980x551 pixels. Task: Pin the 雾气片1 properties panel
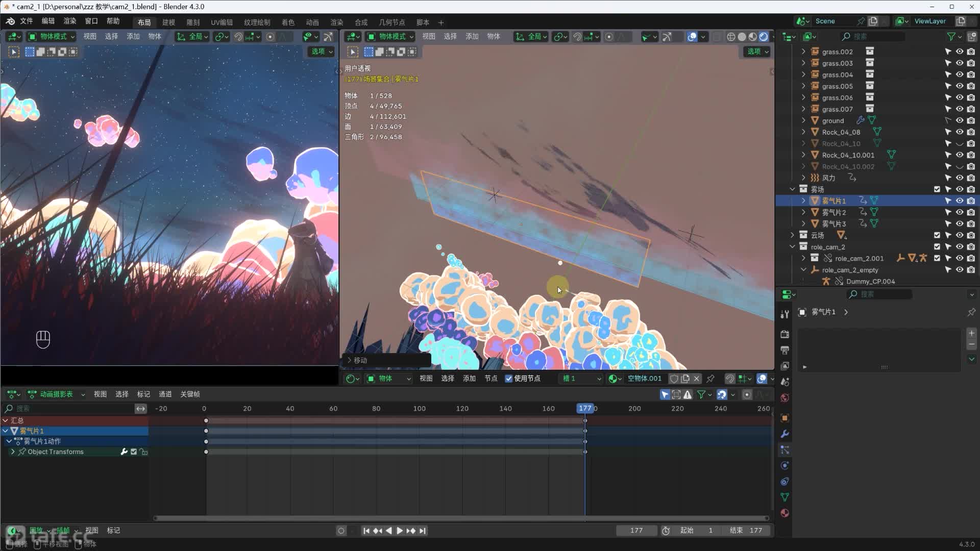coord(971,312)
